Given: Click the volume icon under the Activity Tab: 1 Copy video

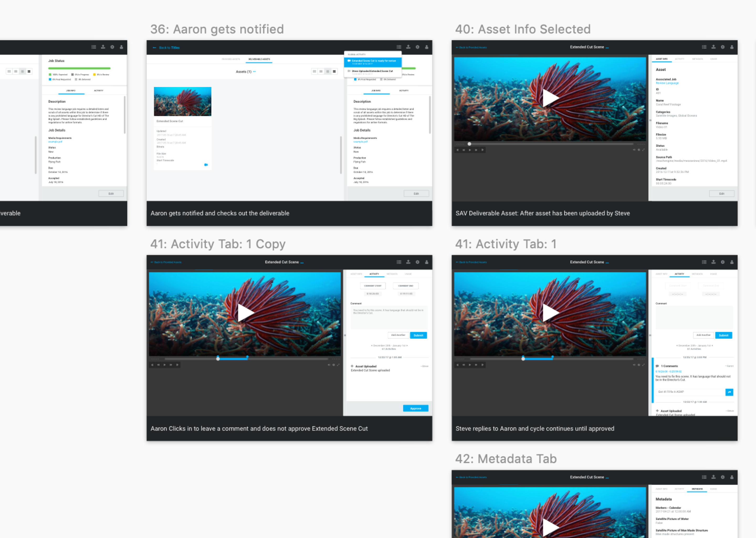Looking at the screenshot, I should pos(329,365).
